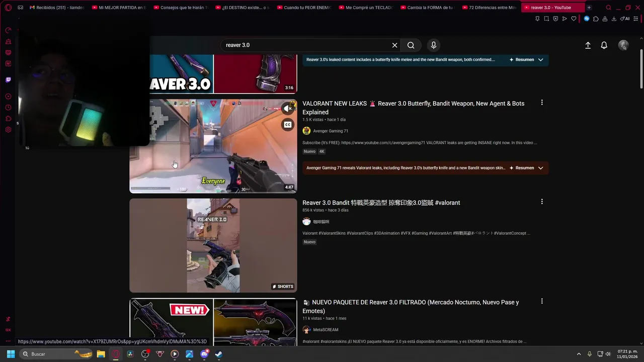The width and height of the screenshot is (644, 362).
Task: Open the easy setup menu icon
Action: coord(637,19)
